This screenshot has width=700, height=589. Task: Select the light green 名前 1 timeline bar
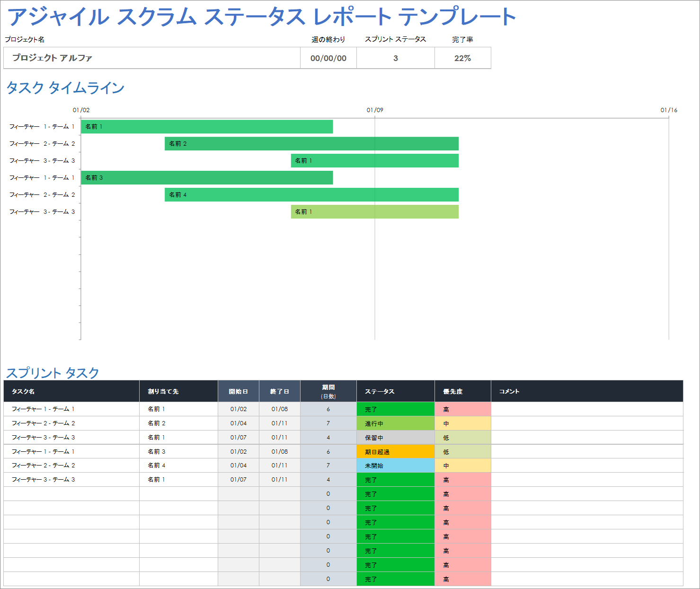[x=375, y=211]
